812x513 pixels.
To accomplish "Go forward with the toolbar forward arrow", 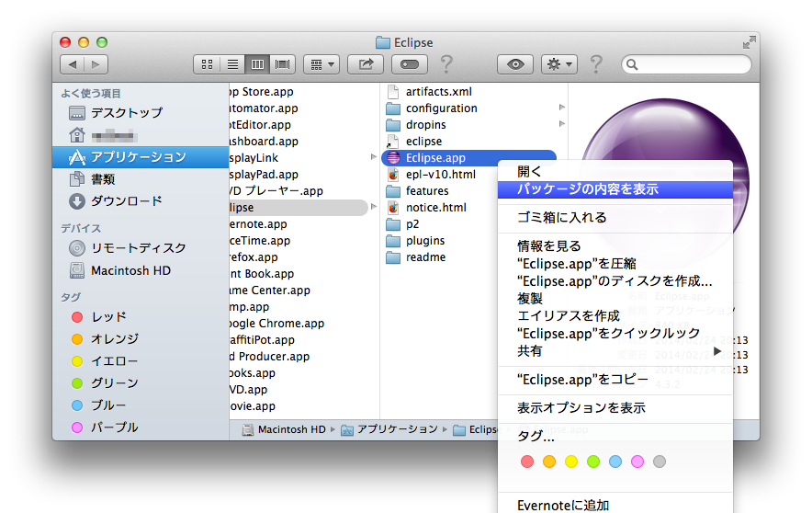I will point(96,64).
